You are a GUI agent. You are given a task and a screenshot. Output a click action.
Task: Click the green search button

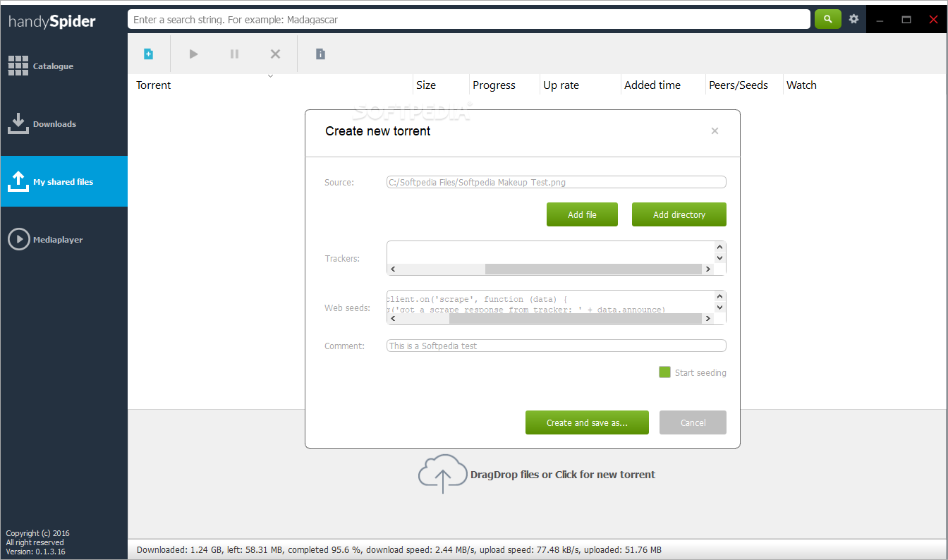(x=828, y=19)
